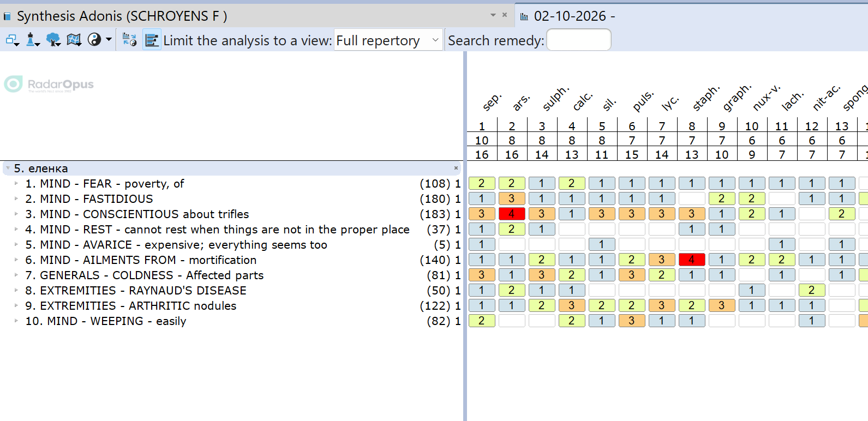The image size is (868, 421).
Task: Click the (108) remedy count for FEAR poverty
Action: click(435, 184)
